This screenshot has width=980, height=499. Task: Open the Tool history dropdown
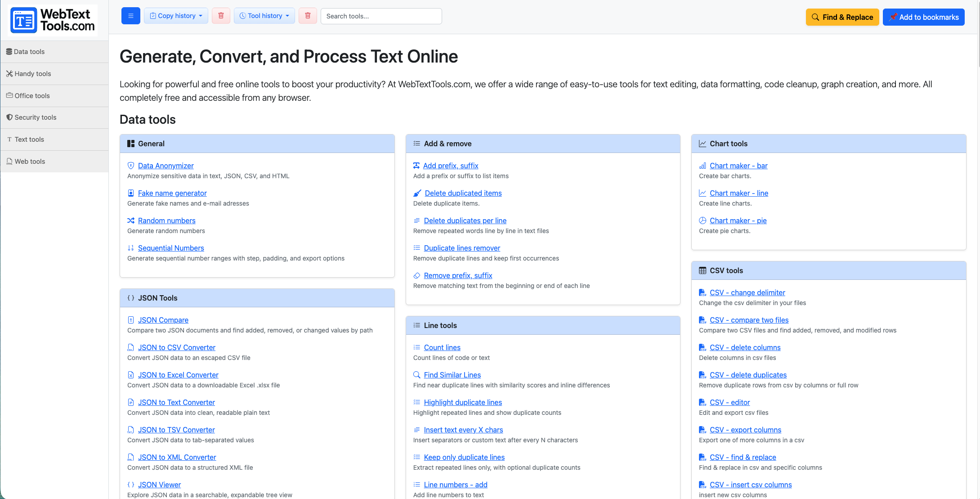click(264, 16)
